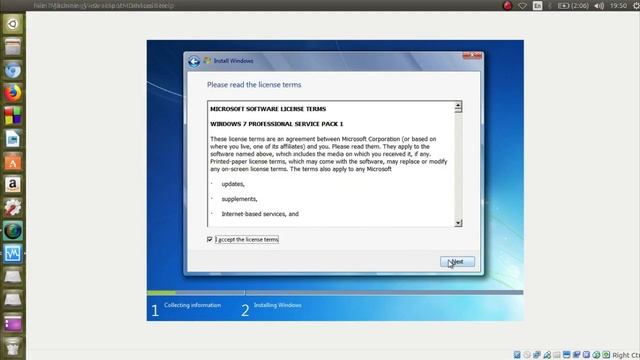Click the 'Right Ctrl' host key indicator

pos(626,355)
